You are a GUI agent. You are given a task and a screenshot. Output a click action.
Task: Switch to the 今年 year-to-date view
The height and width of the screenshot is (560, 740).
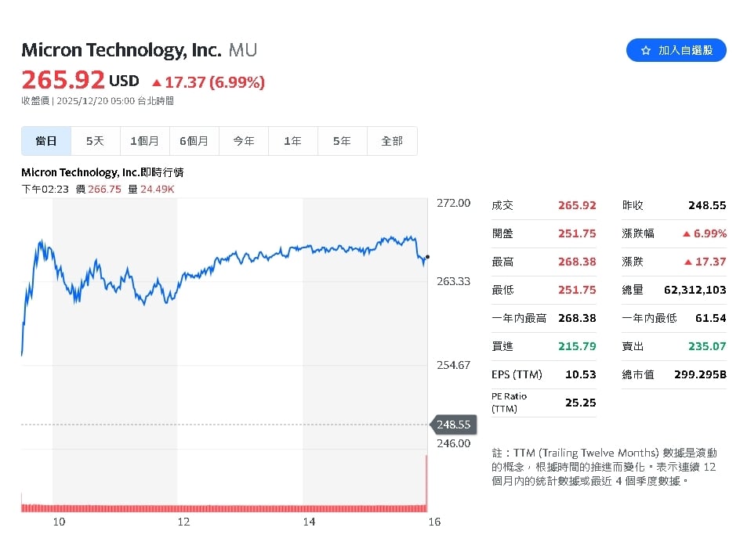coord(243,141)
